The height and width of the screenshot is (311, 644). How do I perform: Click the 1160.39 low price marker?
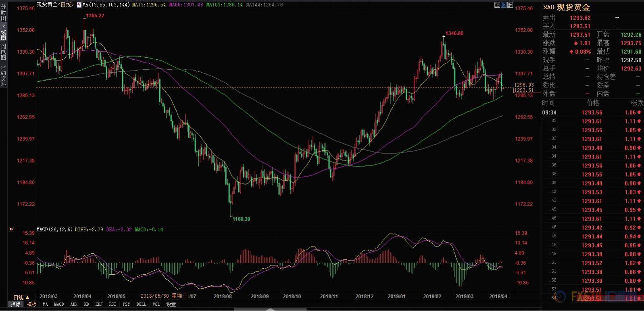coord(241,219)
